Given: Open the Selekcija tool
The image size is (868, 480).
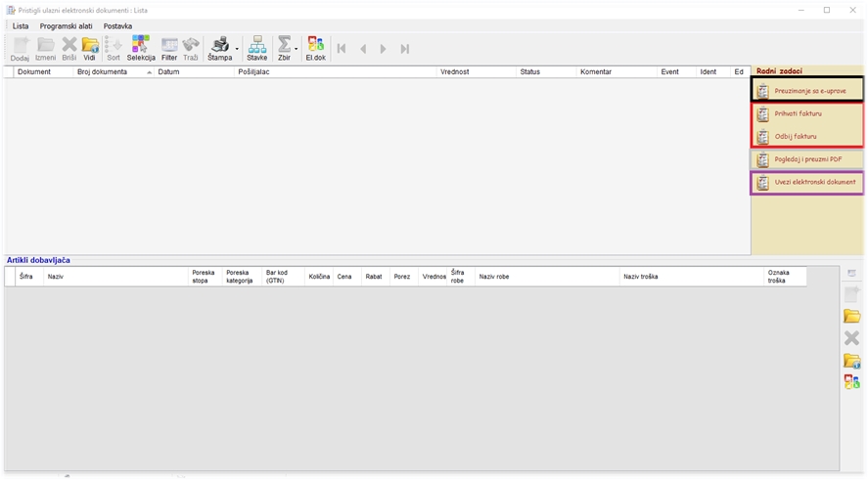Looking at the screenshot, I should 141,46.
